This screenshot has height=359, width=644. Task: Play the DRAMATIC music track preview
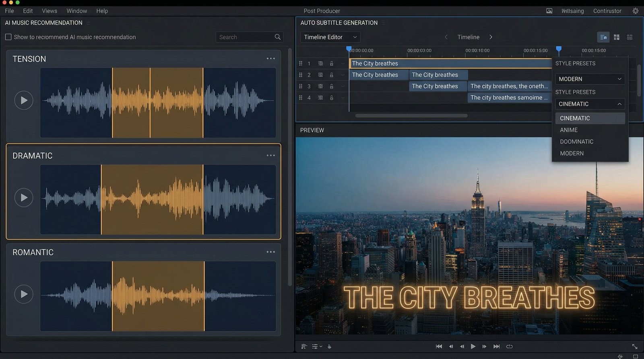tap(24, 198)
